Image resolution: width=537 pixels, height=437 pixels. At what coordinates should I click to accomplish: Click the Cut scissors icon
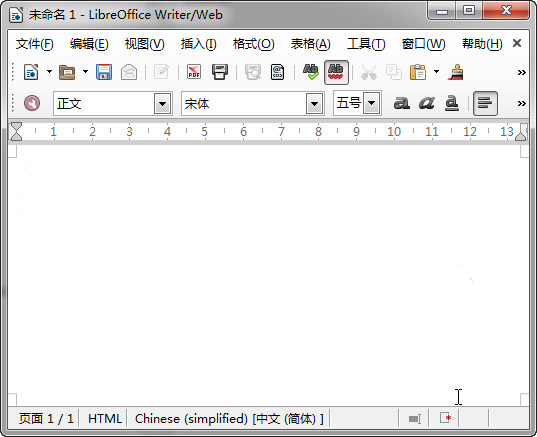click(x=369, y=72)
